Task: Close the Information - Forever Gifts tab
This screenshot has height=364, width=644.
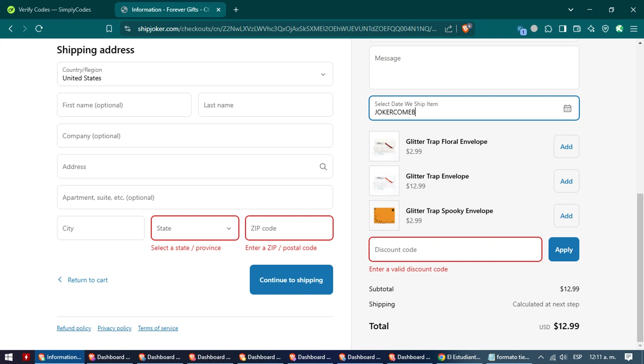Action: point(218,9)
